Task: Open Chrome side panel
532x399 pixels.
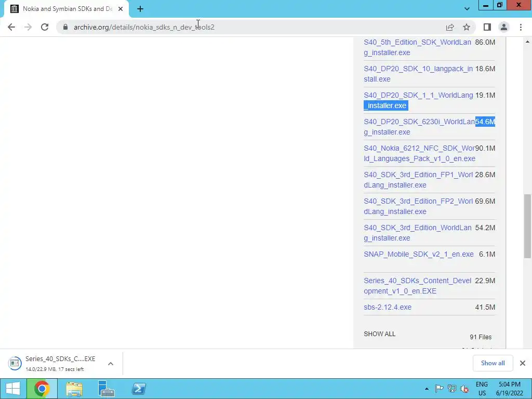Action: tap(487, 27)
